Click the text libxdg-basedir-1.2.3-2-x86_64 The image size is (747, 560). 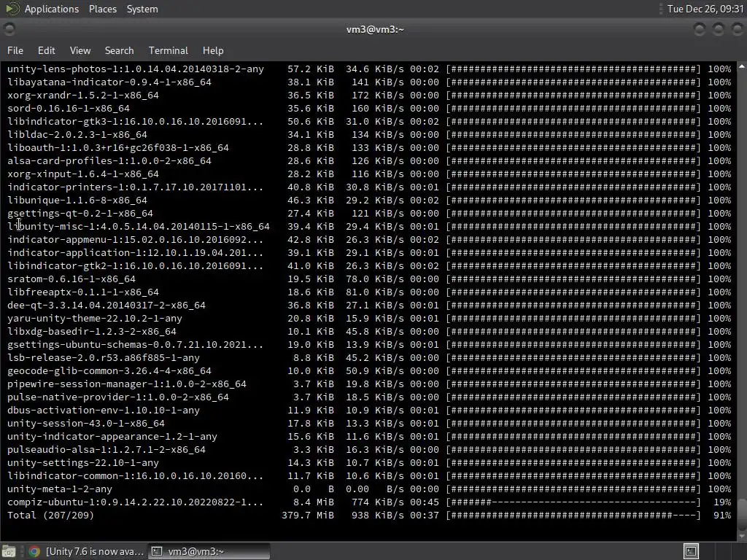tap(92, 332)
